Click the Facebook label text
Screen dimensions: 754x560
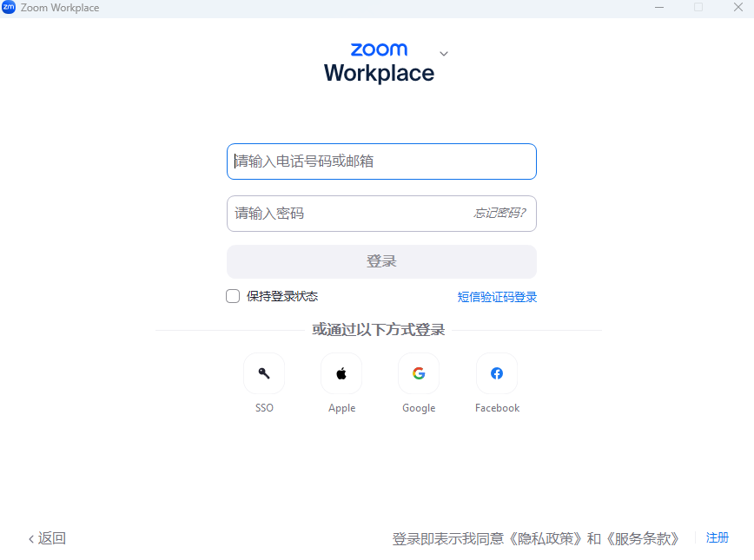click(x=497, y=408)
